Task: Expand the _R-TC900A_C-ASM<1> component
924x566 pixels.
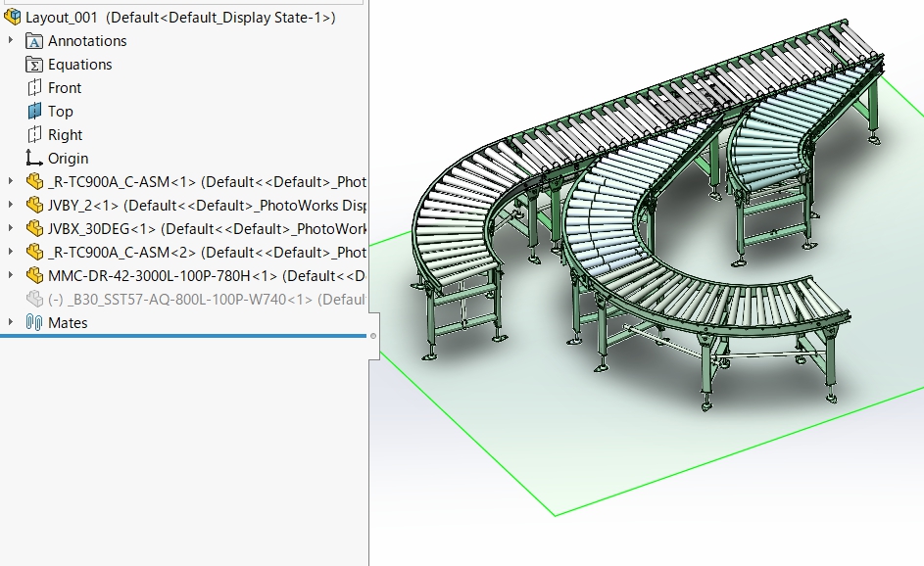Action: (x=11, y=182)
